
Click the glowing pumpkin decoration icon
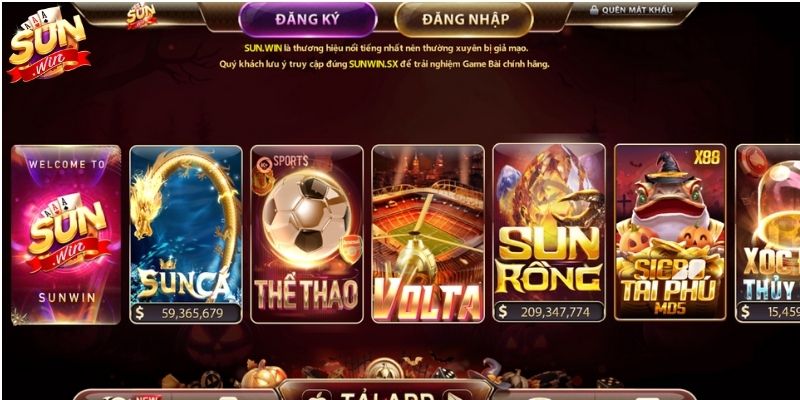coord(264,375)
